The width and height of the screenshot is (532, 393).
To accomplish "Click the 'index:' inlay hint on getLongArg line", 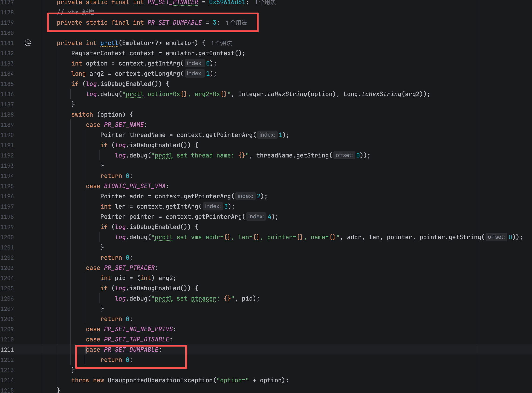I will 195,73.
